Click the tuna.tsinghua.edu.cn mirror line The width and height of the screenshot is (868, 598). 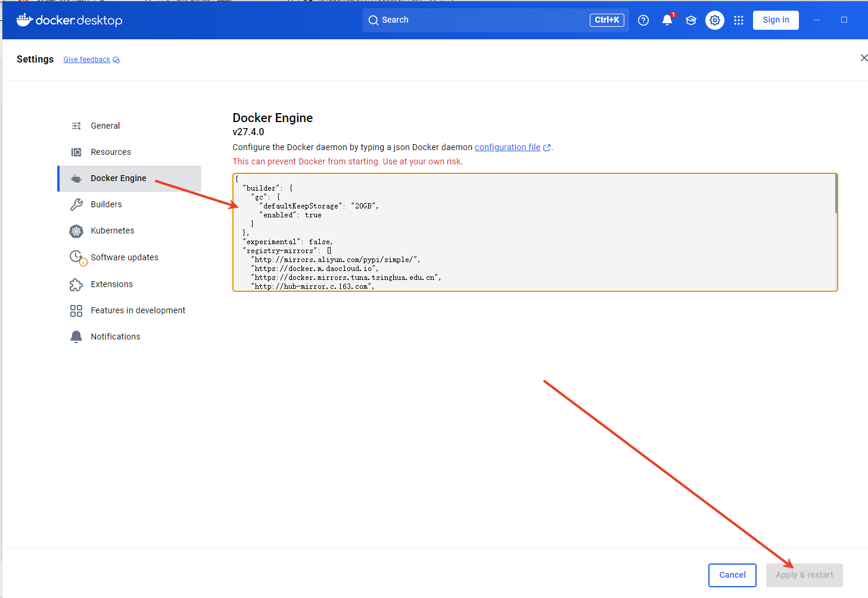[x=346, y=278]
